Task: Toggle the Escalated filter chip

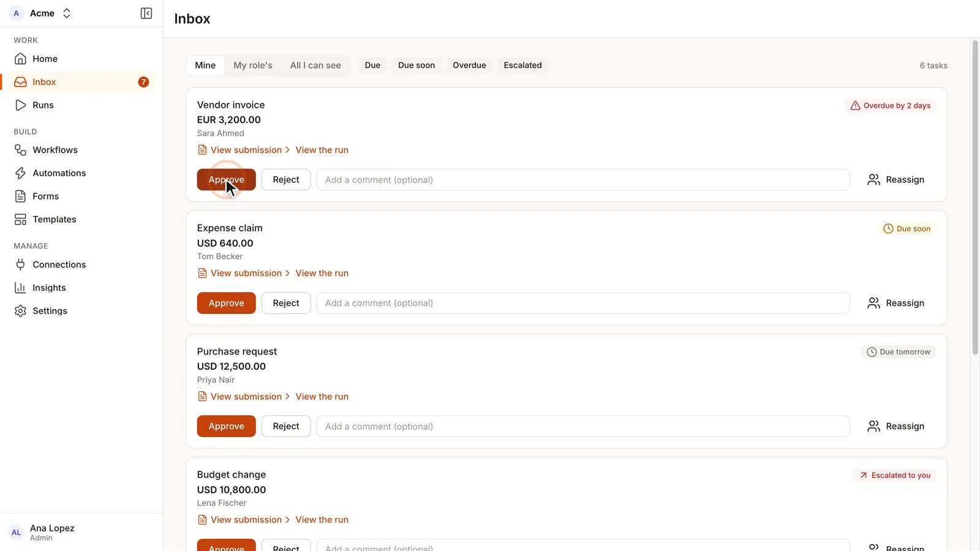Action: click(522, 66)
